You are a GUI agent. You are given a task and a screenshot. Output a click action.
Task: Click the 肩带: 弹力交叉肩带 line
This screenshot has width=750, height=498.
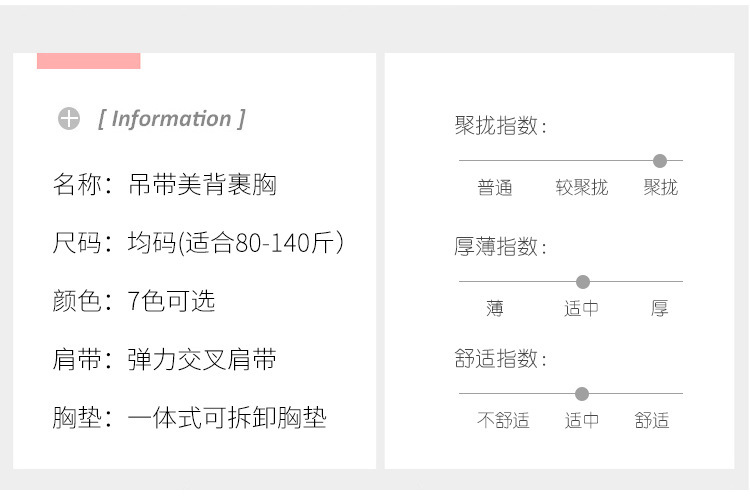[164, 359]
